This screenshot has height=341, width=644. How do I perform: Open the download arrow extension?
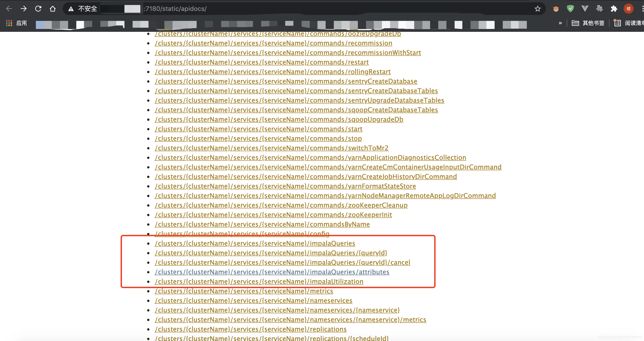pyautogui.click(x=599, y=9)
